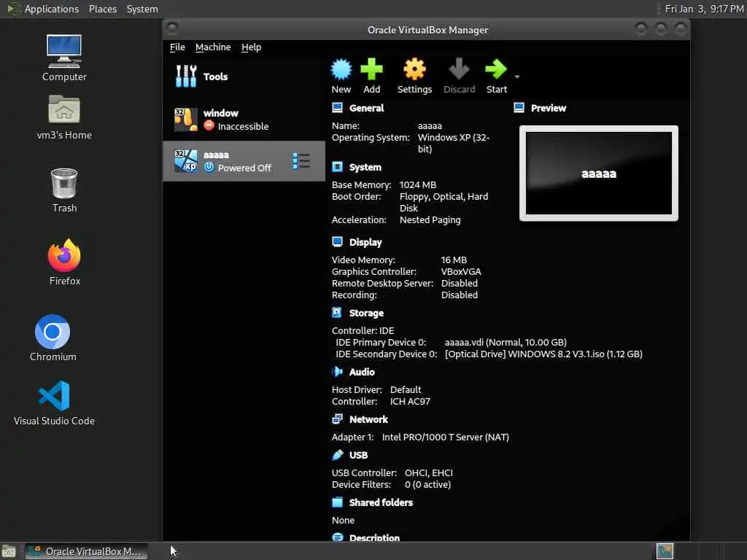
Task: Click the 'VBoxVGA' graphics controller value
Action: 461,271
